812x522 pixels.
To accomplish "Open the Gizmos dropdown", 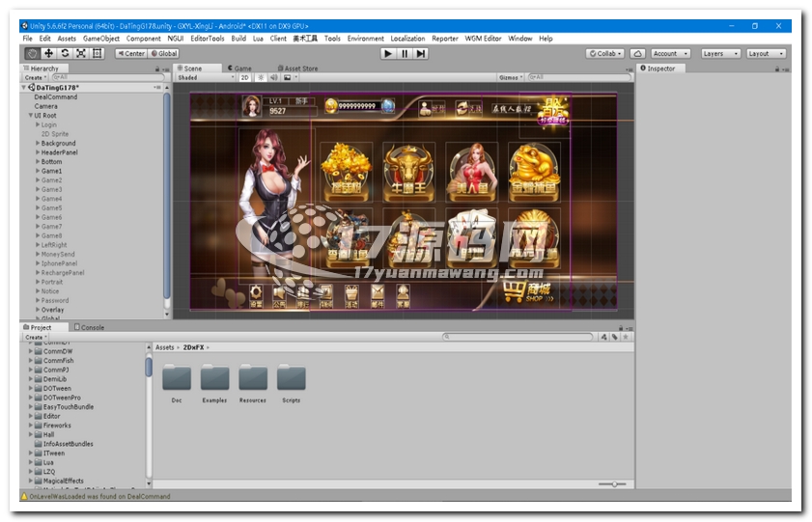I will point(511,77).
